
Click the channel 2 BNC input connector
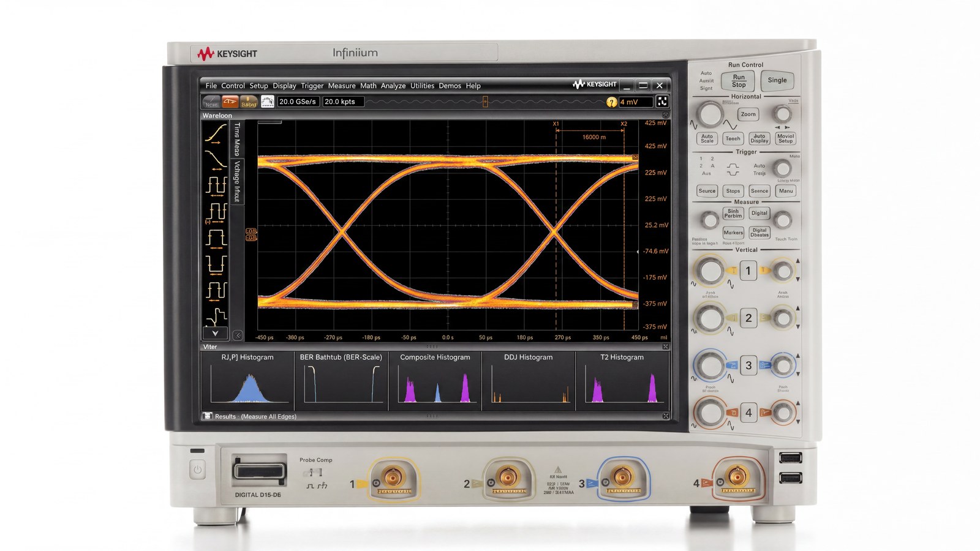[507, 478]
